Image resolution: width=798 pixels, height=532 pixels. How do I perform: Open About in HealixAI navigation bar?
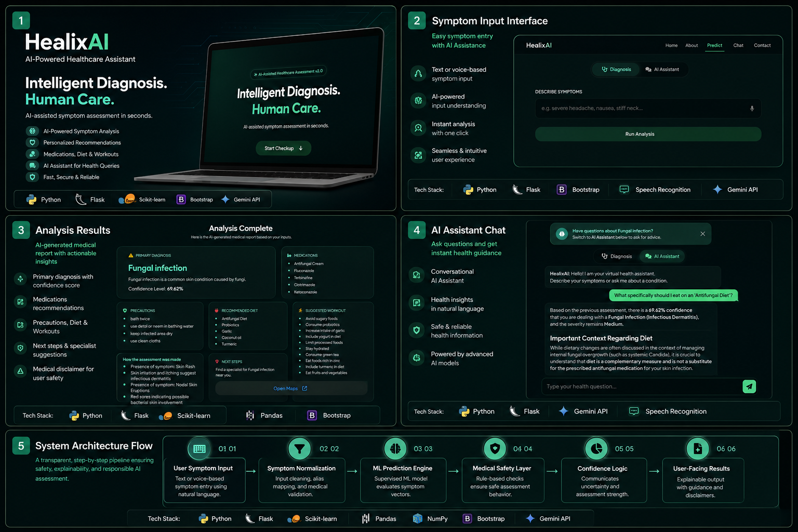(x=691, y=45)
